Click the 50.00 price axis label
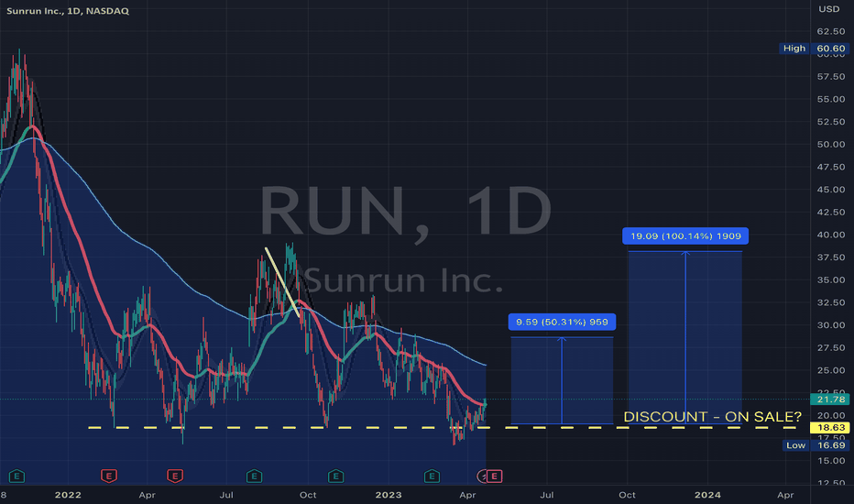Screen dimensions: 854x504 click(x=831, y=145)
